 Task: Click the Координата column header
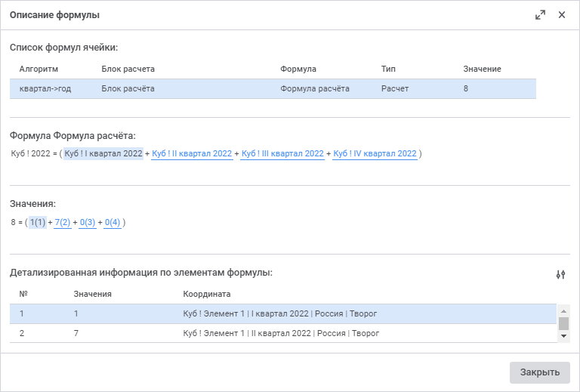tap(207, 294)
